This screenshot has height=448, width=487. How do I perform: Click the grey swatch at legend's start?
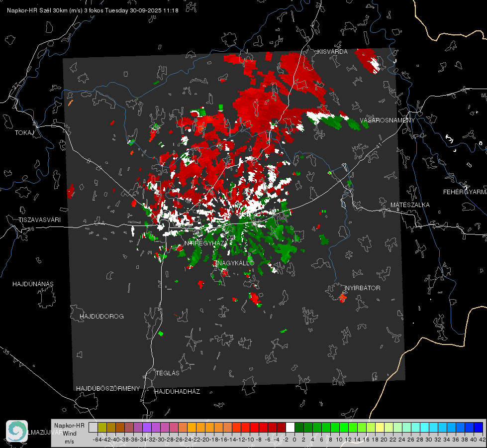pos(93,427)
